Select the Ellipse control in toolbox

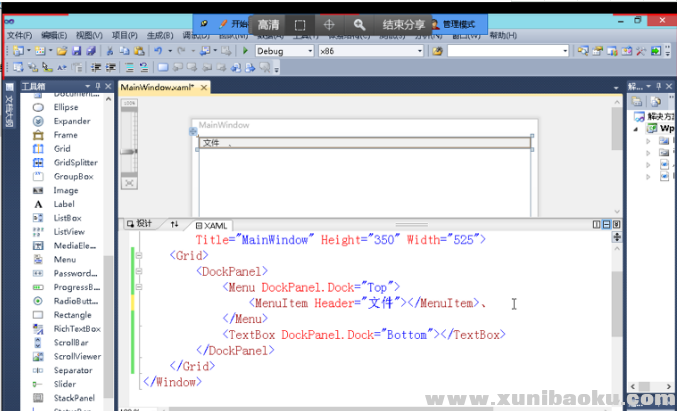(66, 107)
